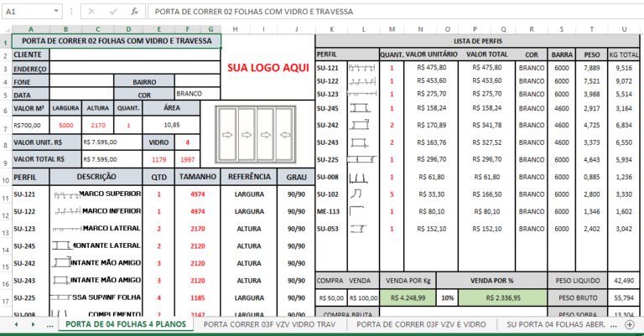The image size is (644, 336).
Task: Click the R$ 341,78 valor total for SU-242
Action: click(486, 125)
